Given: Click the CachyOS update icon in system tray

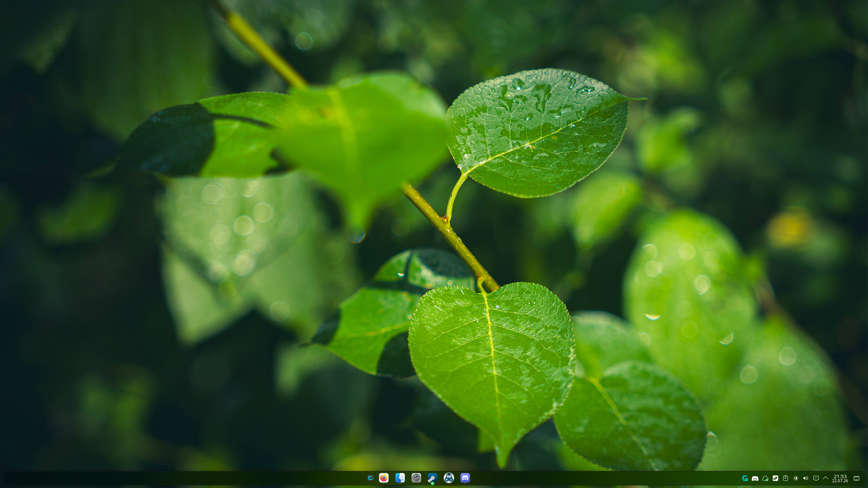Looking at the screenshot, I should pos(745,478).
